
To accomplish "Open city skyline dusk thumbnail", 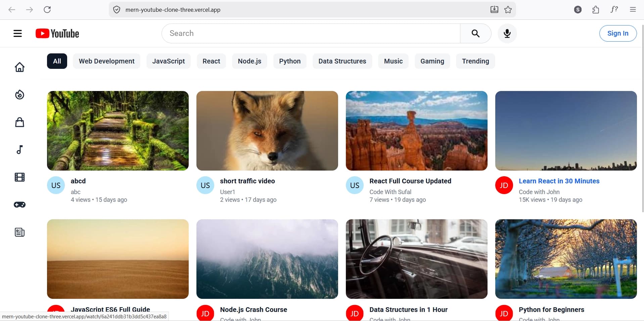I will pos(566,131).
